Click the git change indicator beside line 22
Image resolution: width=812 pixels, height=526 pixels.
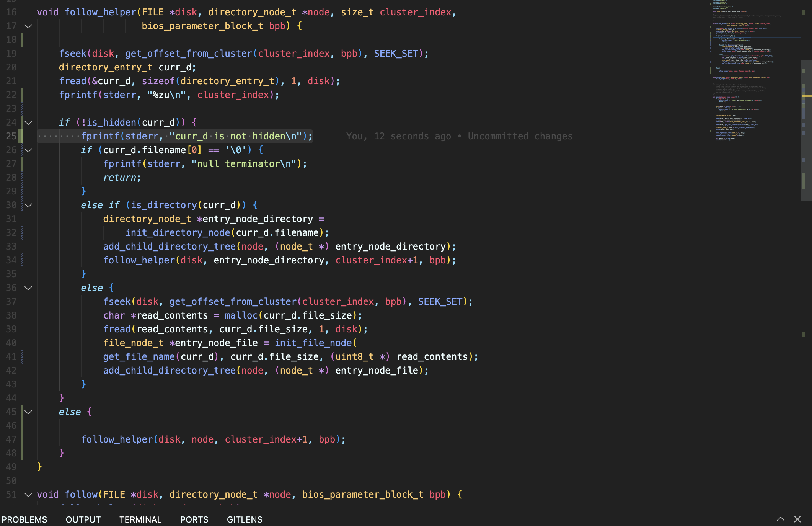[x=22, y=95]
